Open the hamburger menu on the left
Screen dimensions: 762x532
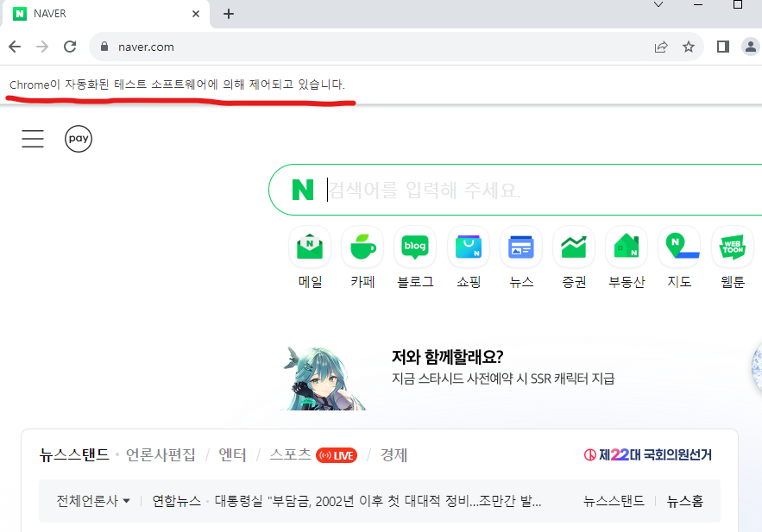click(33, 139)
